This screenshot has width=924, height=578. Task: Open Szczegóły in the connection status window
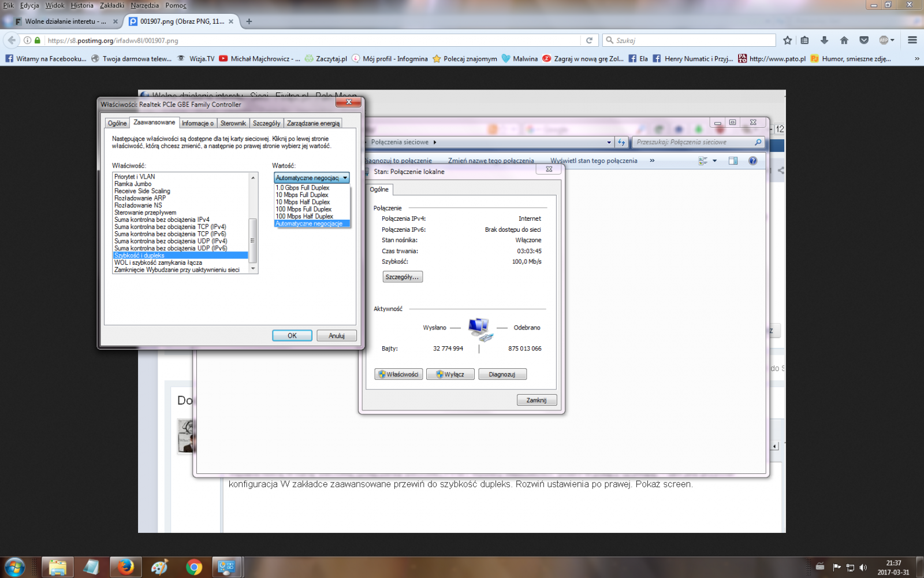coord(403,277)
